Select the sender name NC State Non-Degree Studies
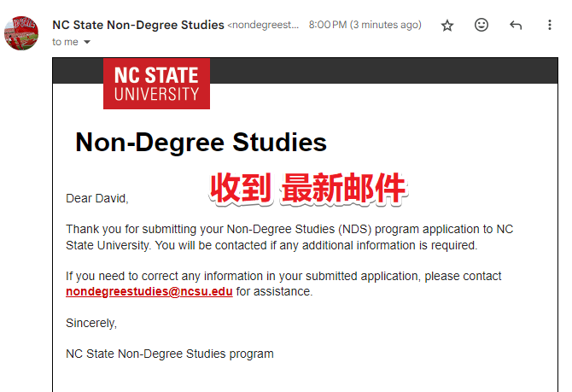This screenshot has width=572, height=392. (x=138, y=25)
